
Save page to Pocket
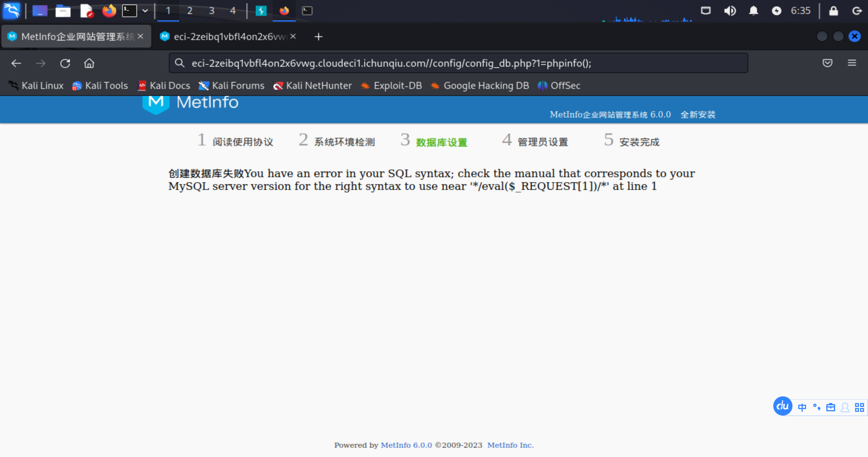828,63
